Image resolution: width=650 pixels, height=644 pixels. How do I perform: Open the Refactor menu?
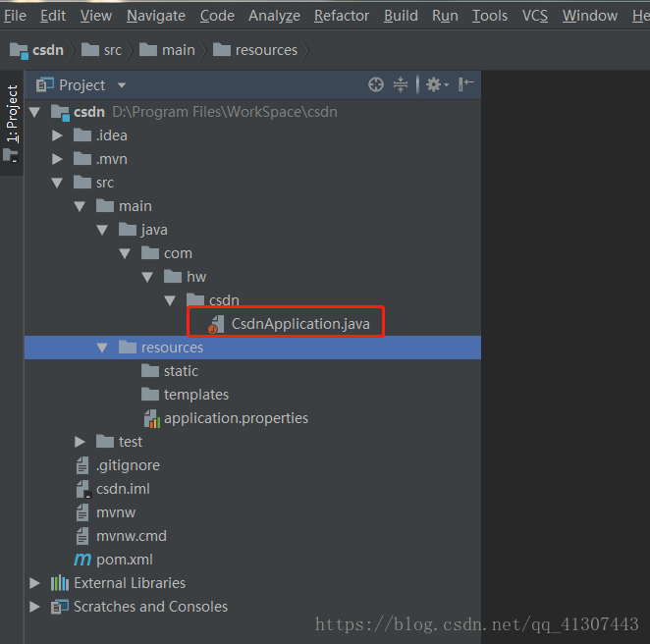click(x=341, y=16)
